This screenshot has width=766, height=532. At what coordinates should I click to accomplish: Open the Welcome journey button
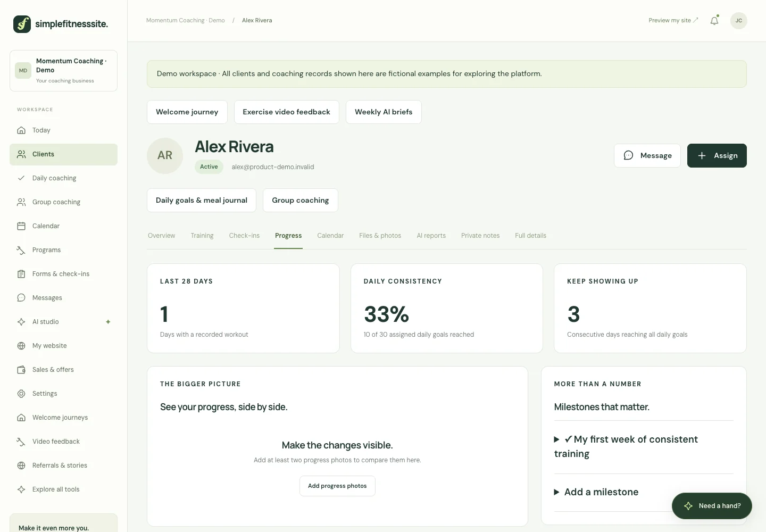(187, 112)
